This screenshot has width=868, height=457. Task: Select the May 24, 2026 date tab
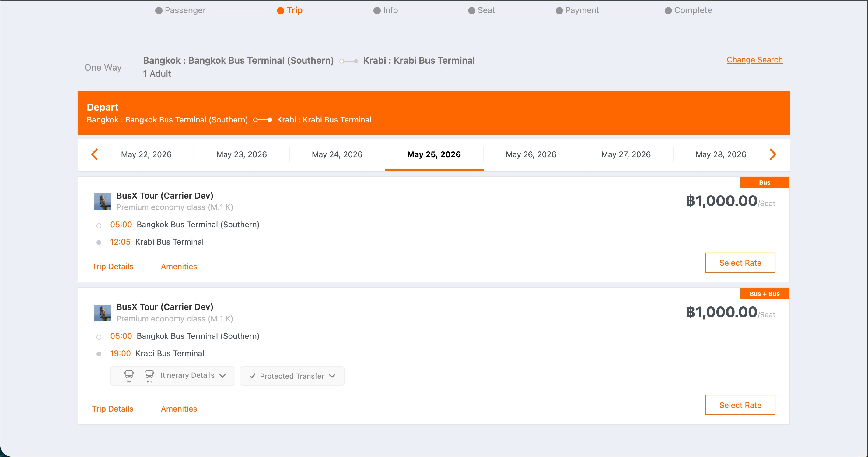(x=337, y=154)
